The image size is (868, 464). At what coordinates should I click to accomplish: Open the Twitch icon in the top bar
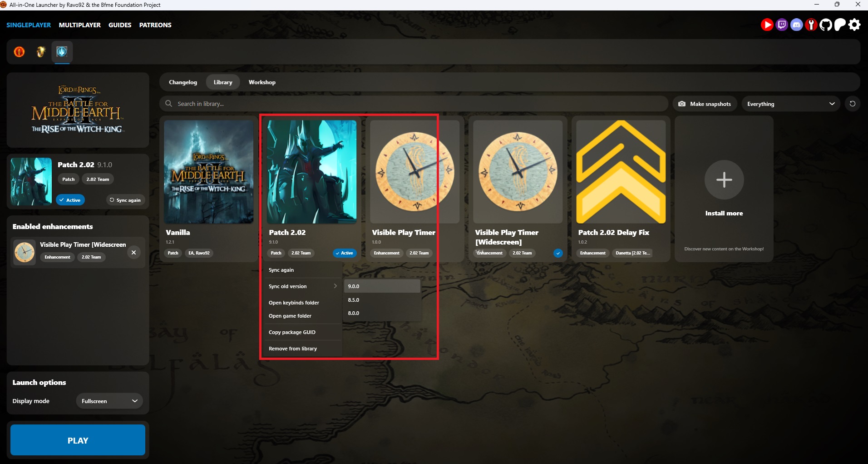pyautogui.click(x=781, y=25)
